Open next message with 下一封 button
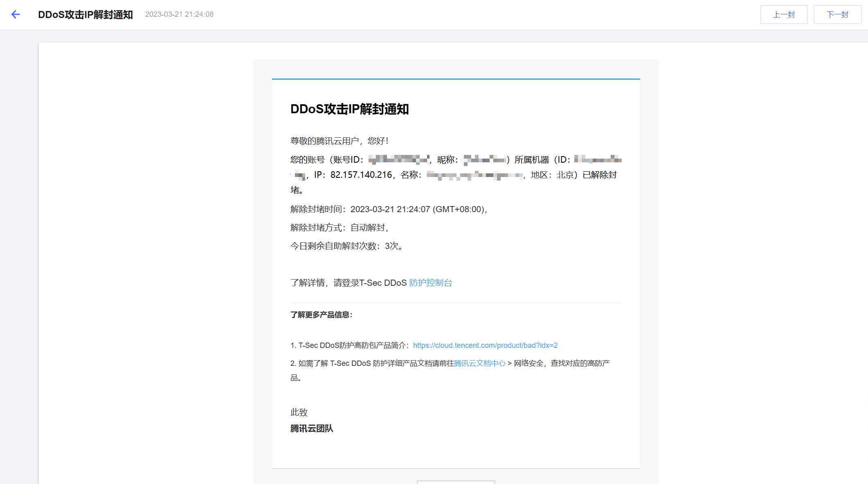Screen dimensions: 868x484 click(x=837, y=15)
